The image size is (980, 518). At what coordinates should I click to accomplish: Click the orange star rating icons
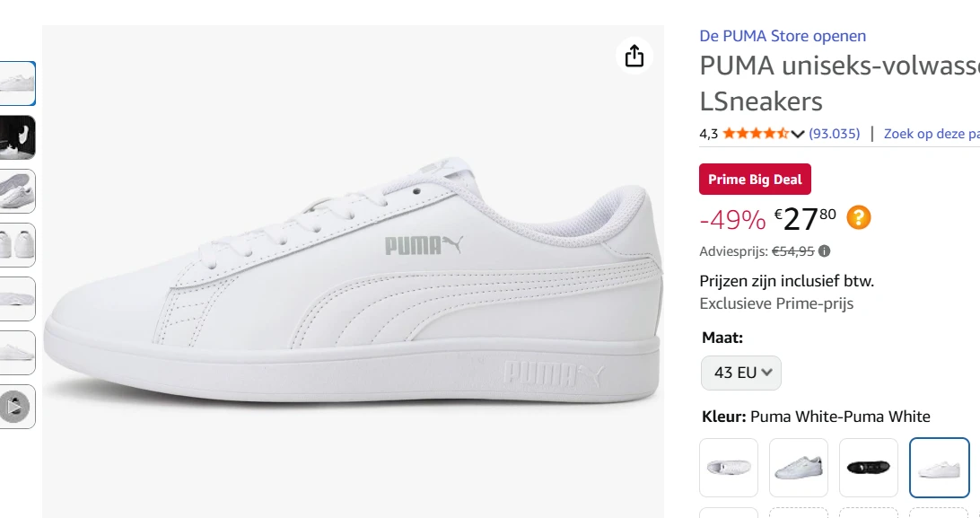tap(754, 133)
